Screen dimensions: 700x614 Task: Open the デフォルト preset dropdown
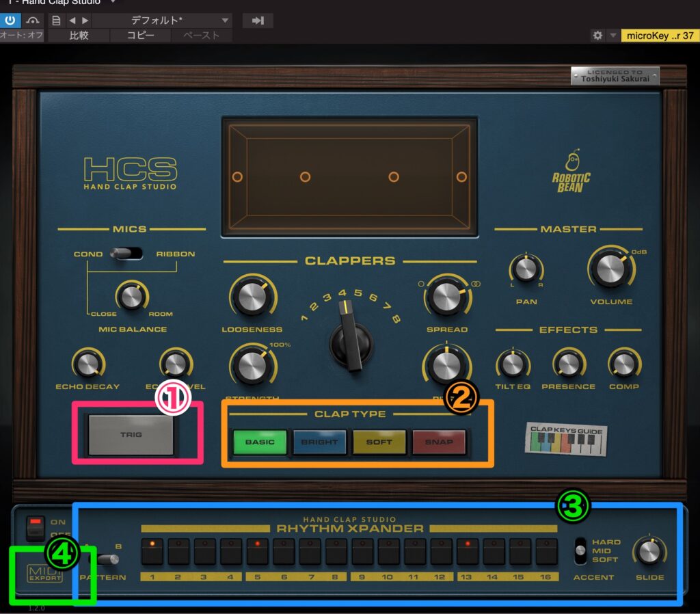(161, 21)
